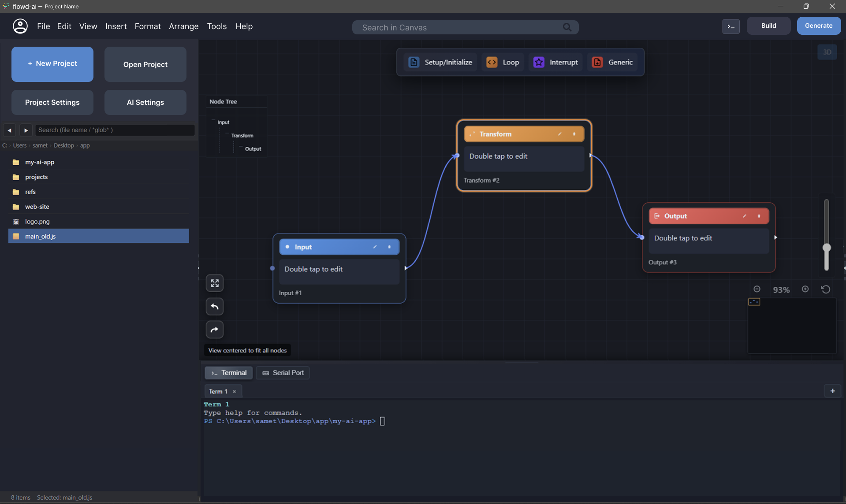Toggle the switch on the Output node header
The image size is (846, 504).
[x=759, y=216]
